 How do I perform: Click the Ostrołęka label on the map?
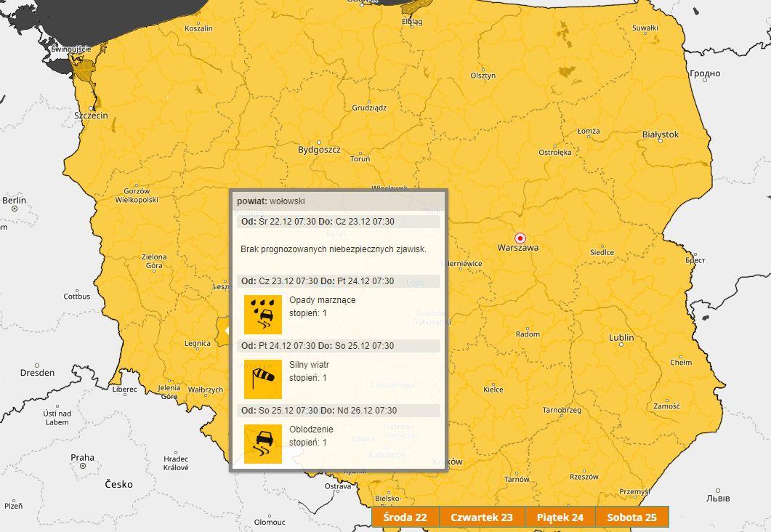coord(555,153)
